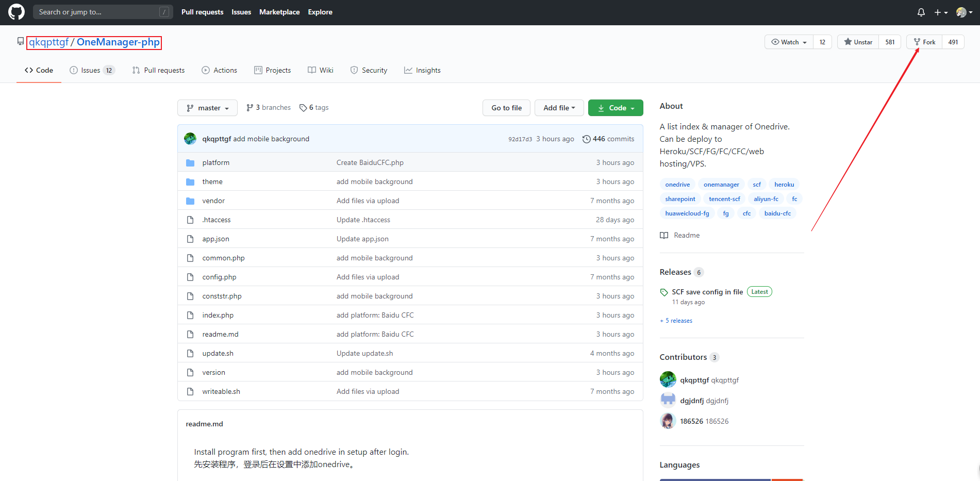Open the platform folder
The height and width of the screenshot is (481, 980).
216,162
